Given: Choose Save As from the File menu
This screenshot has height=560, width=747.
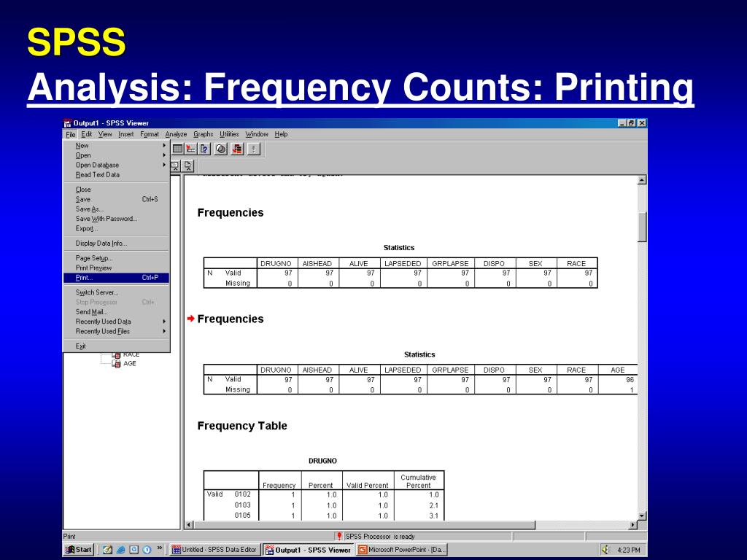Looking at the screenshot, I should [x=117, y=209].
